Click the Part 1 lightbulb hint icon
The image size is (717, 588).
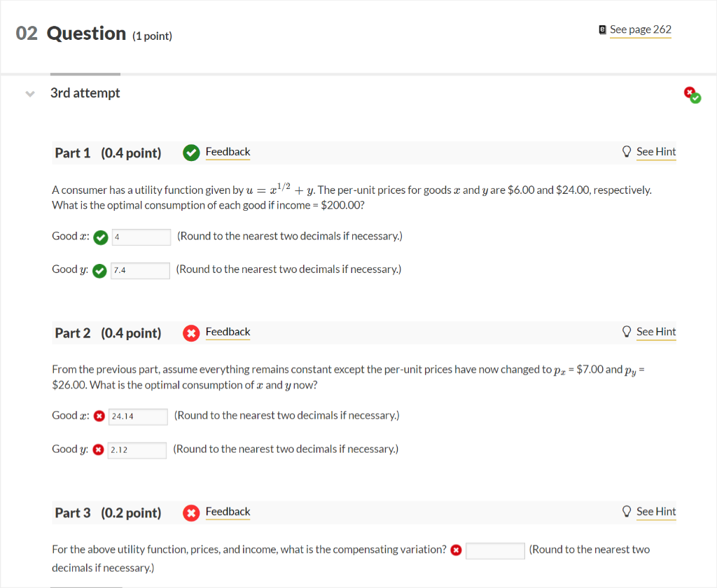click(x=627, y=152)
